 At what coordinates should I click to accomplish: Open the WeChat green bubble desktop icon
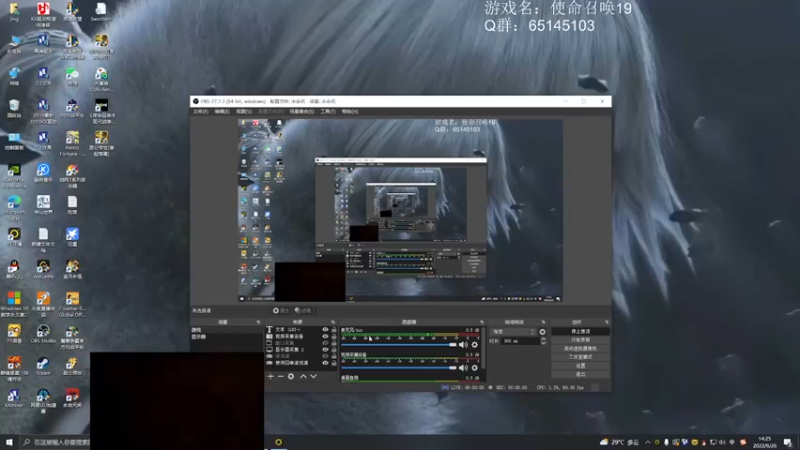[72, 77]
